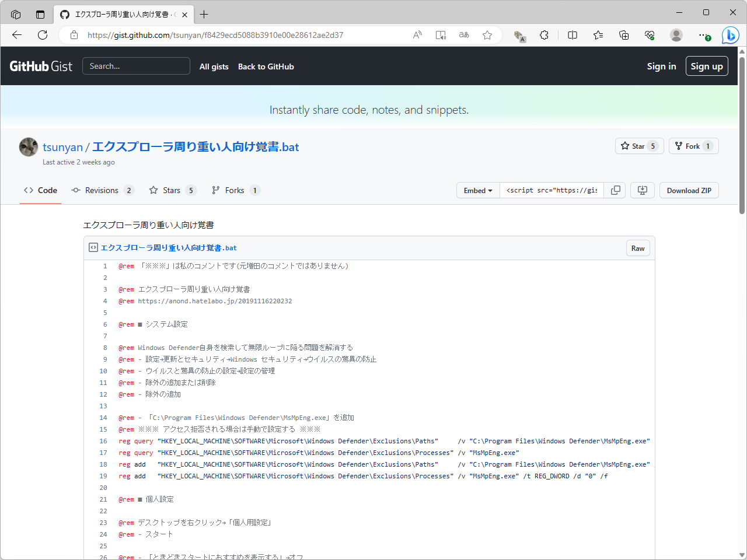Copy the embed script to clipboard
Screen dimensions: 747x560
(615, 190)
